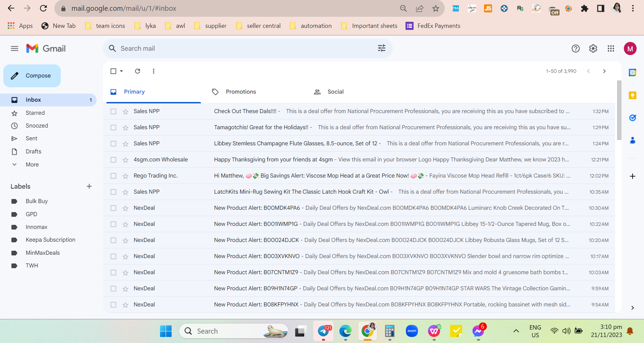Open Zoom from the taskbar

pos(412,331)
